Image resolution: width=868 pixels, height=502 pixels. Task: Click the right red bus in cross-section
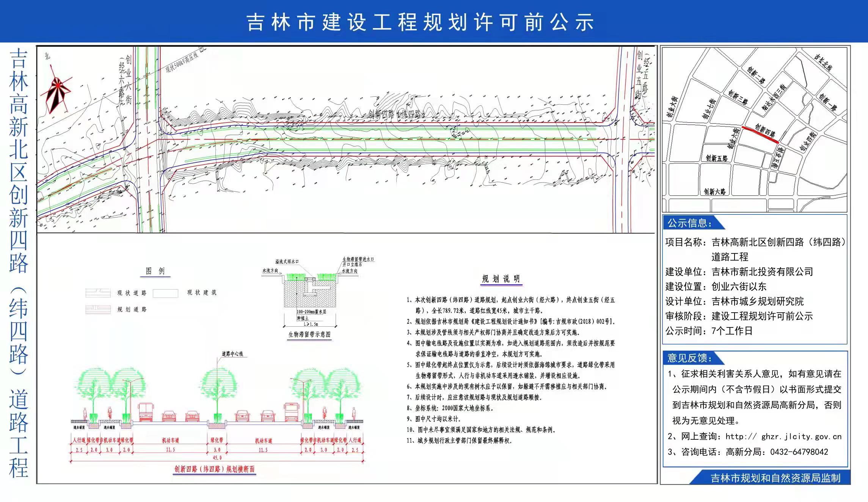pos(291,412)
